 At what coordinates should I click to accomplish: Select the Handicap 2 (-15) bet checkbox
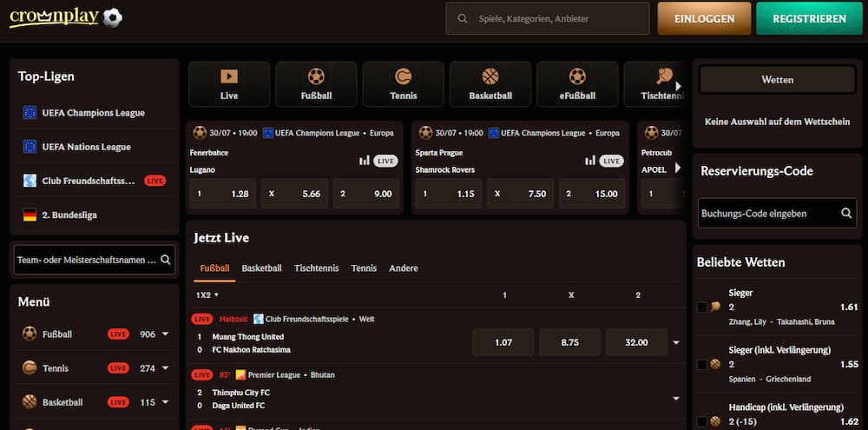point(701,421)
